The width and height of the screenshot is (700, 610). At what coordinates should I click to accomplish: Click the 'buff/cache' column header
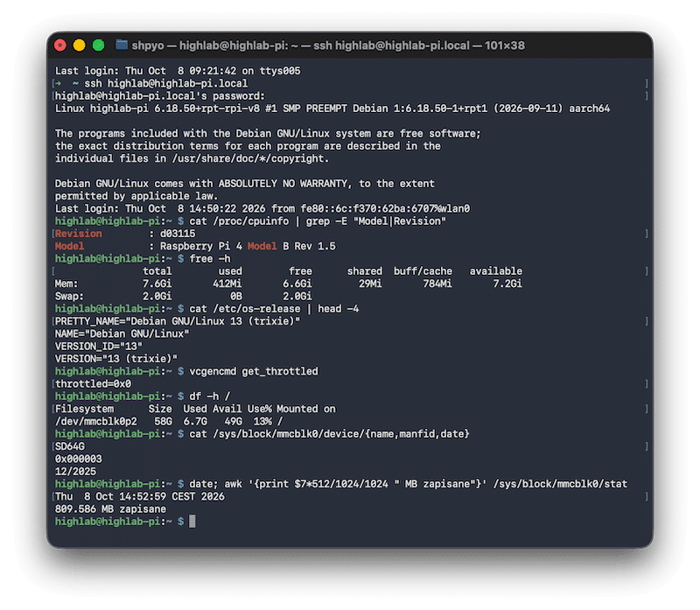point(423,271)
